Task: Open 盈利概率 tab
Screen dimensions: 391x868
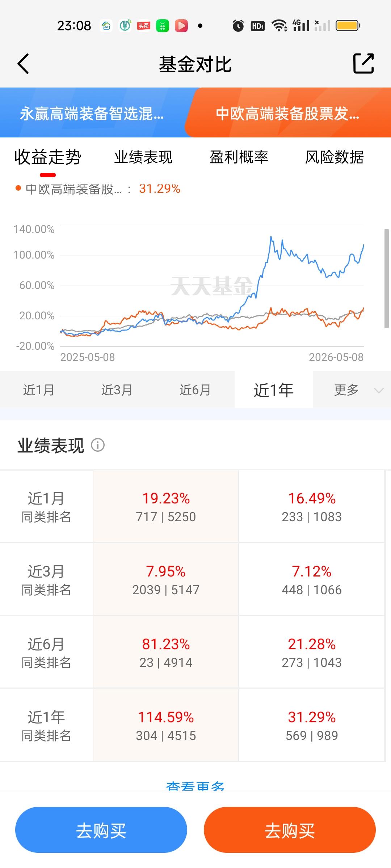Action: point(239,157)
